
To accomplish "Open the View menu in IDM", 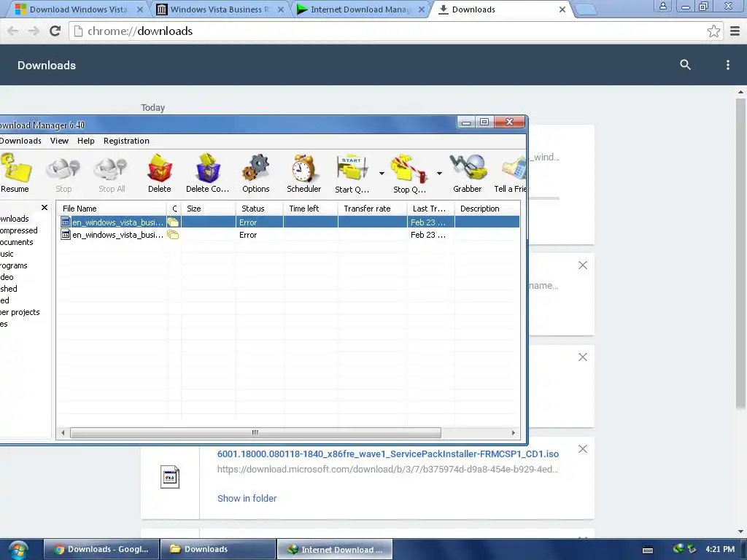I will 60,141.
